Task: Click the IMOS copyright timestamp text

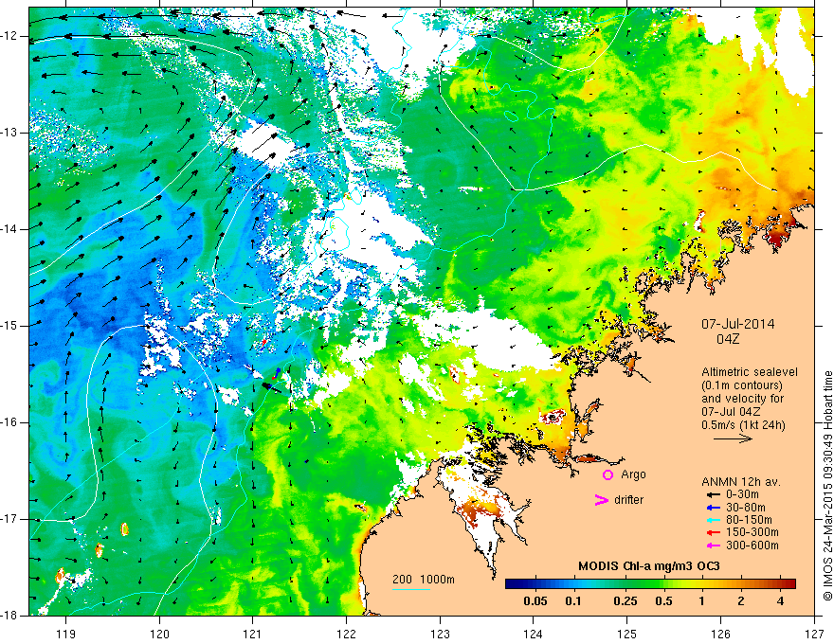Action: 827,487
